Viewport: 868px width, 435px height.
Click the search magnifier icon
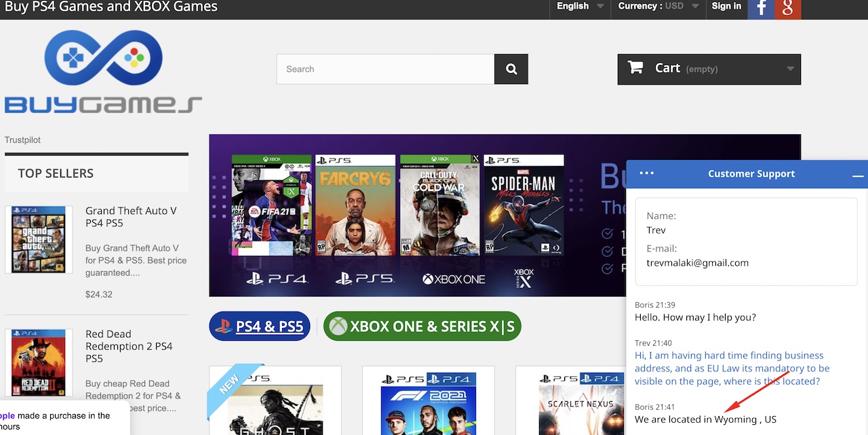click(511, 68)
